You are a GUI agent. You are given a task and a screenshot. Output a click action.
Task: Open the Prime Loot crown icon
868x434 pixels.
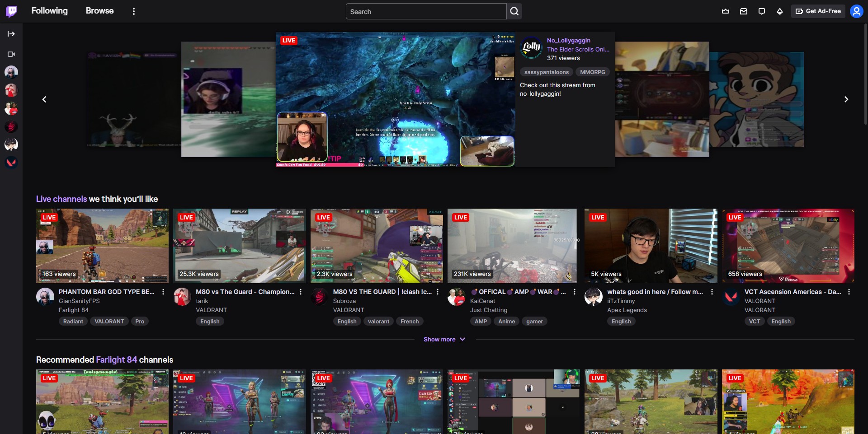[726, 11]
